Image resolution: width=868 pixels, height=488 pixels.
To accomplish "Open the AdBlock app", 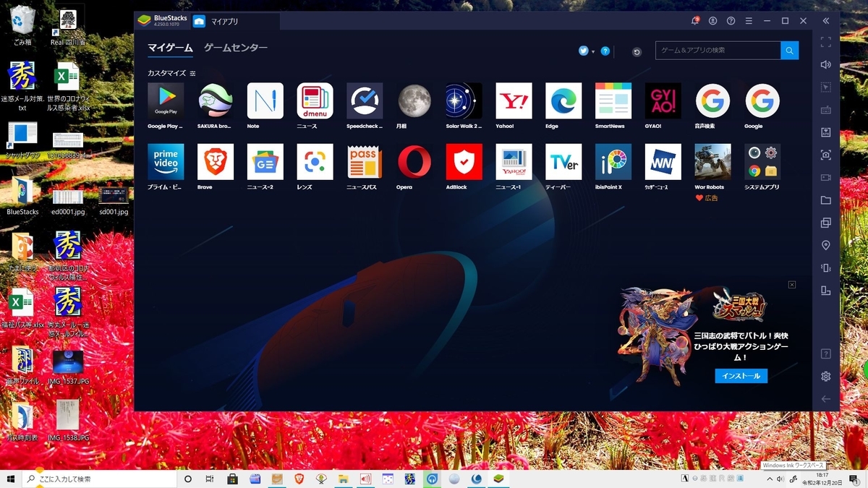I will (464, 161).
